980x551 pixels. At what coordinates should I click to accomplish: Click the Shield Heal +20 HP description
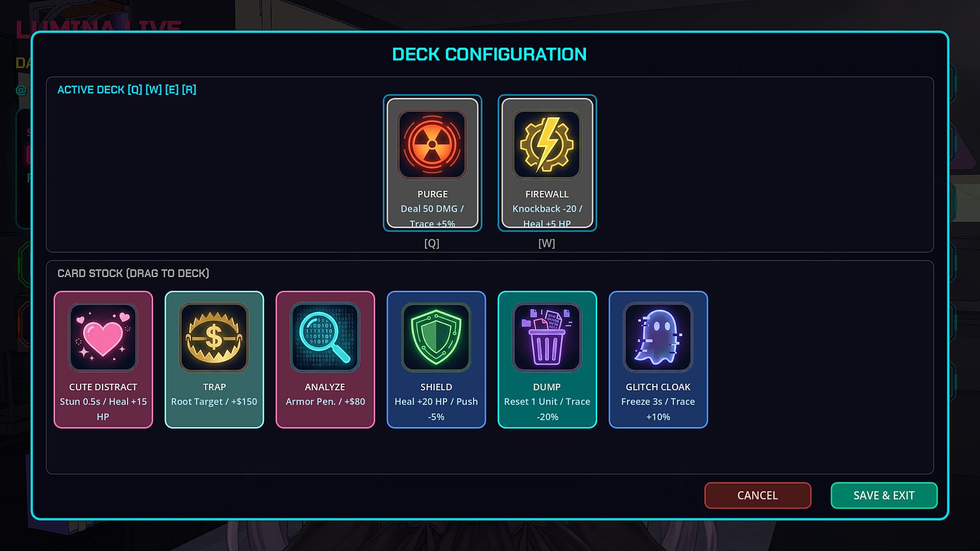click(x=436, y=409)
